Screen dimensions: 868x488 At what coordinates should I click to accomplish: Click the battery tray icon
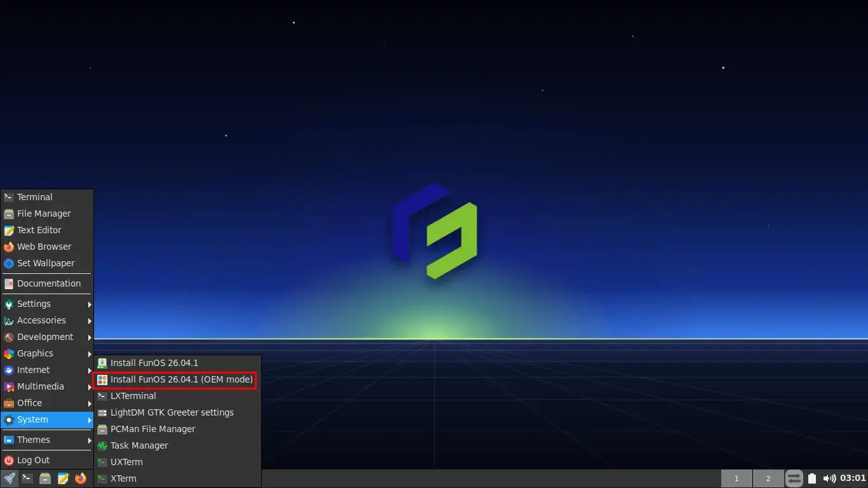coord(812,478)
